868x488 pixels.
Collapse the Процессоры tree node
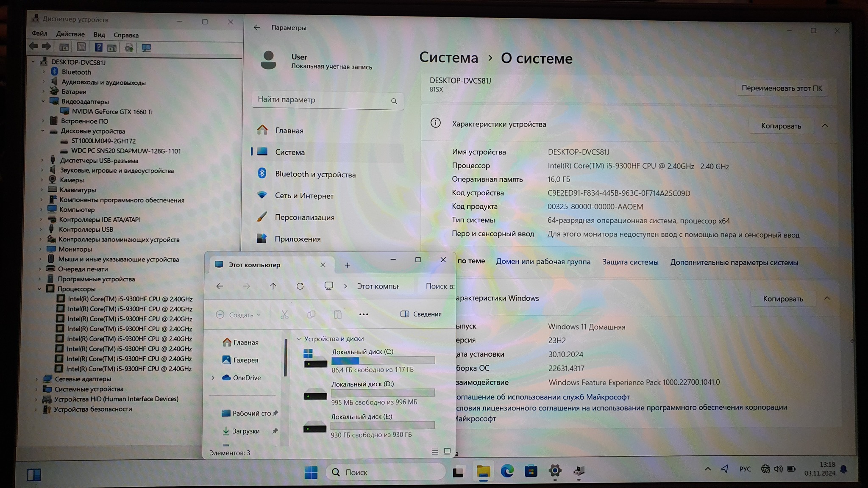(x=39, y=289)
